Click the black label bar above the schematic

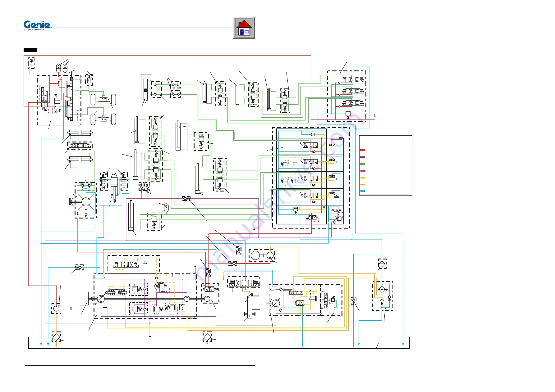point(30,50)
